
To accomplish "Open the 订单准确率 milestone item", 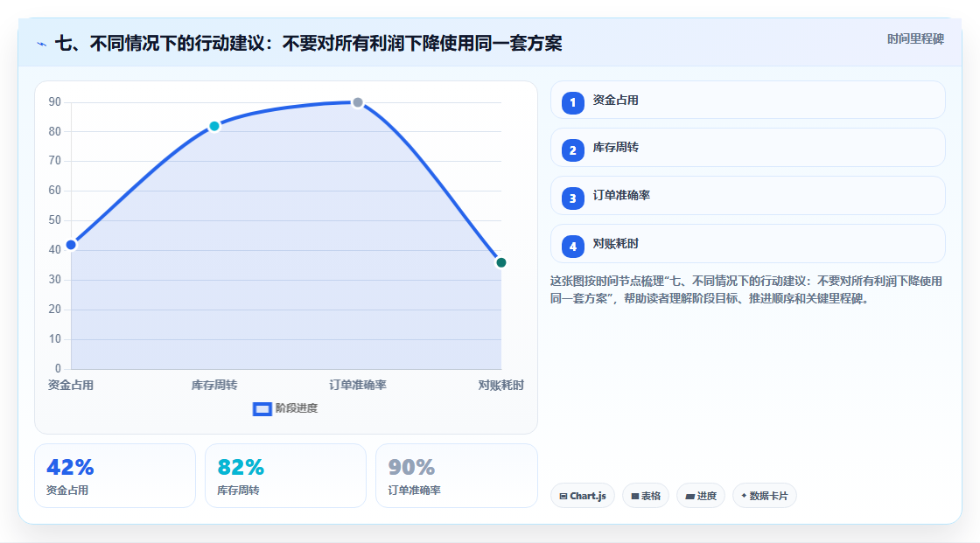I will (x=747, y=196).
